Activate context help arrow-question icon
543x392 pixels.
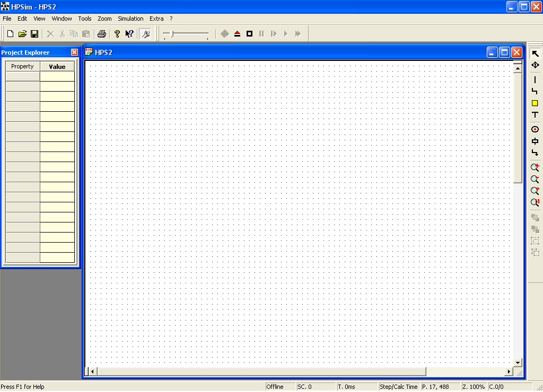[x=129, y=33]
